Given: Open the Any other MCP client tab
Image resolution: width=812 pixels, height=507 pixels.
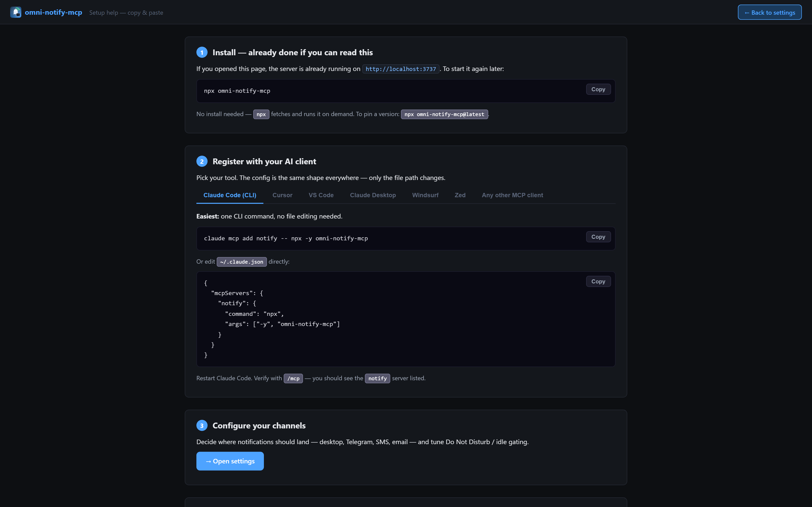Looking at the screenshot, I should point(512,195).
